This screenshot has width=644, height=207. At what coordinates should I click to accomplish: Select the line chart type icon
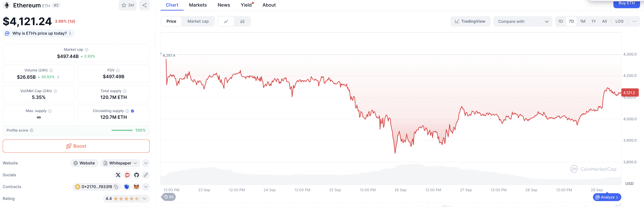coord(226,22)
